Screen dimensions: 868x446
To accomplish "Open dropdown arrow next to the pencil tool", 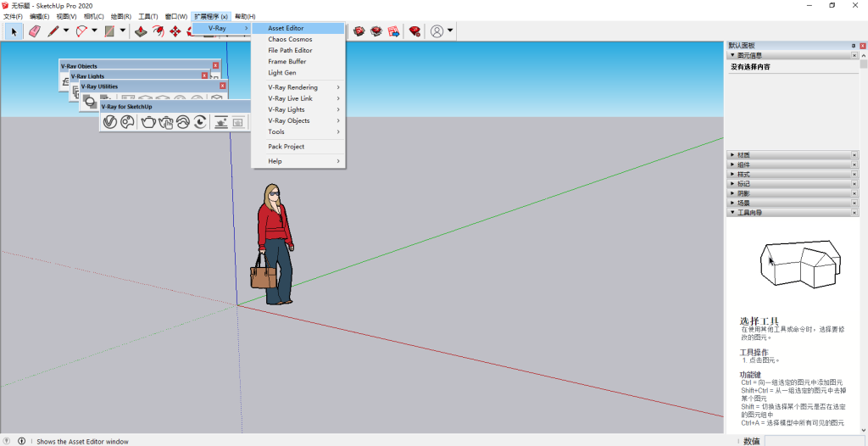I will 66,31.
